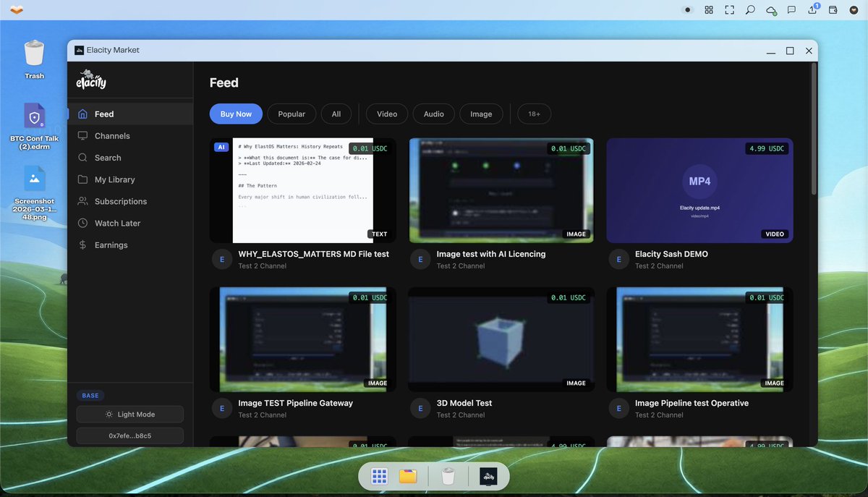Click the 3D Model Test title
The height and width of the screenshot is (497, 868).
464,403
